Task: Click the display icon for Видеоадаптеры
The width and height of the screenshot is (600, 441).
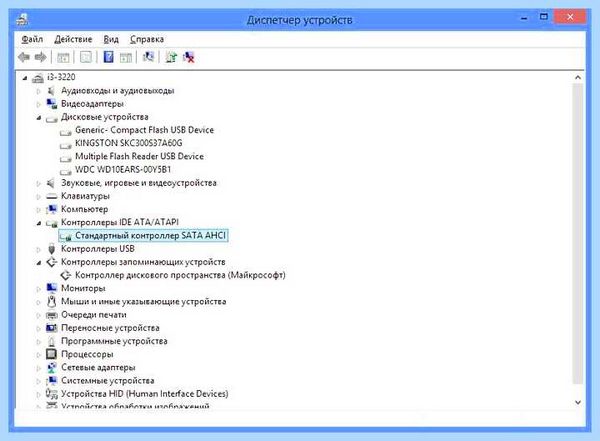Action: pos(51,104)
